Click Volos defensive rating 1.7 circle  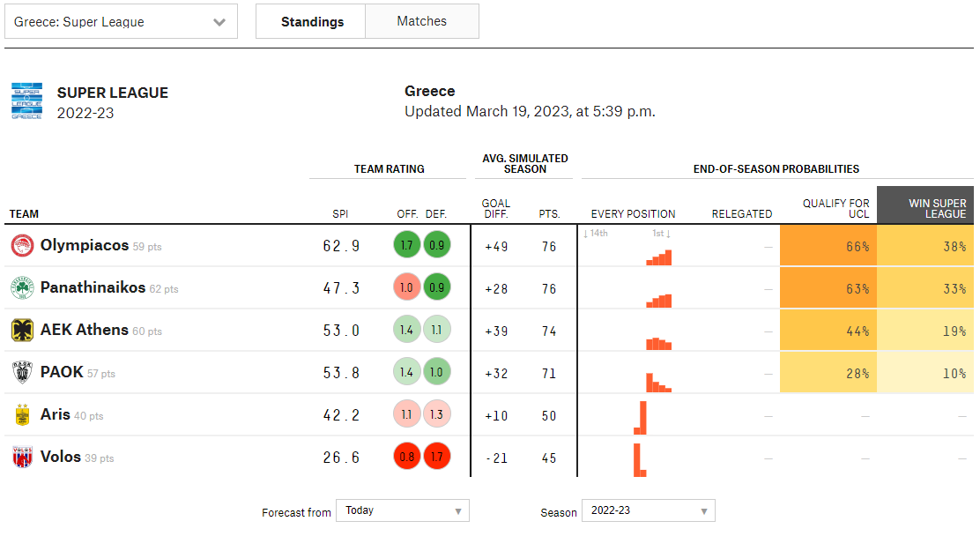(437, 458)
